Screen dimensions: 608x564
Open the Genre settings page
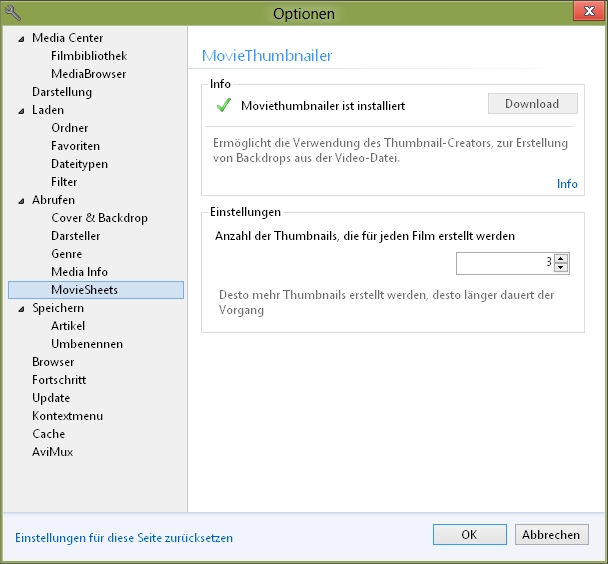66,254
